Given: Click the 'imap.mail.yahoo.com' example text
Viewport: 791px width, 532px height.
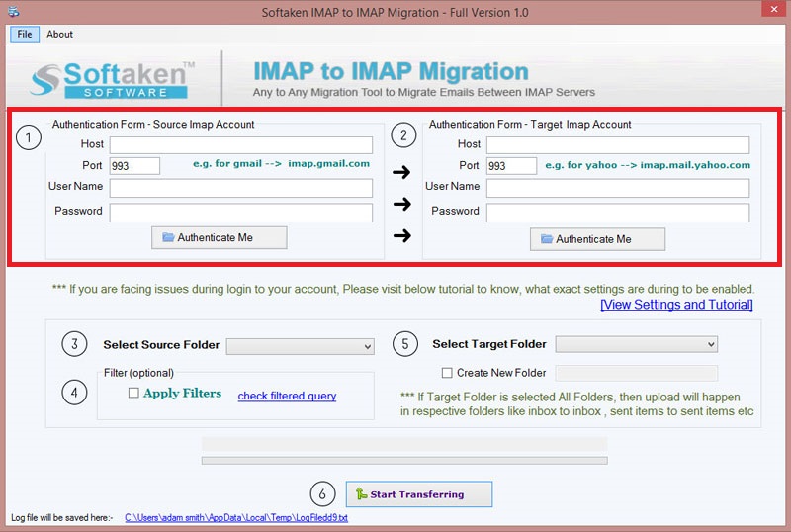Looking at the screenshot, I should click(695, 165).
